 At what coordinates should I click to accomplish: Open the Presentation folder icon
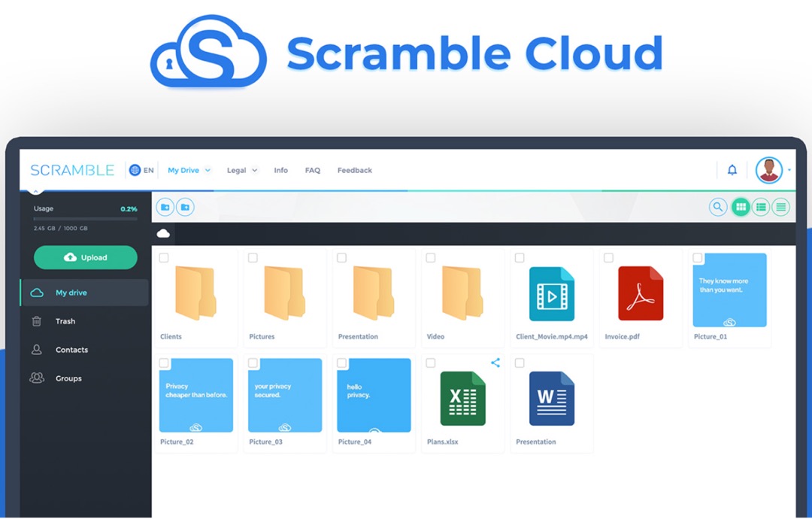[x=374, y=293]
